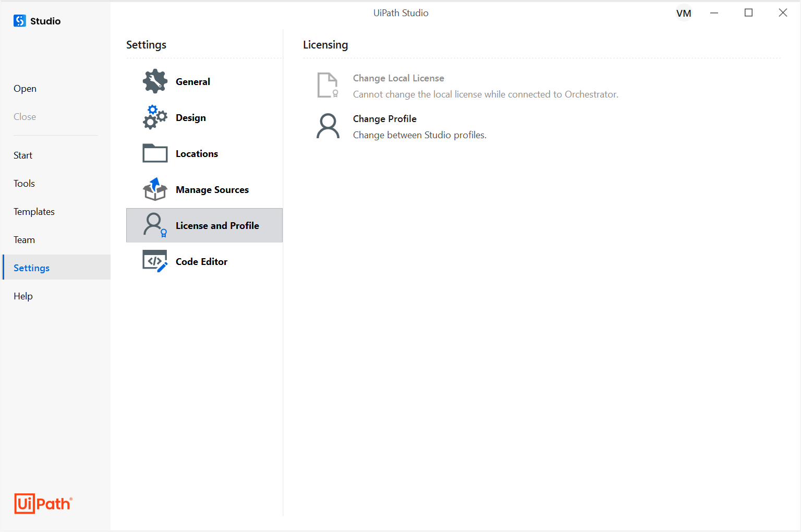The width and height of the screenshot is (801, 532).
Task: Open the Team section
Action: (24, 239)
